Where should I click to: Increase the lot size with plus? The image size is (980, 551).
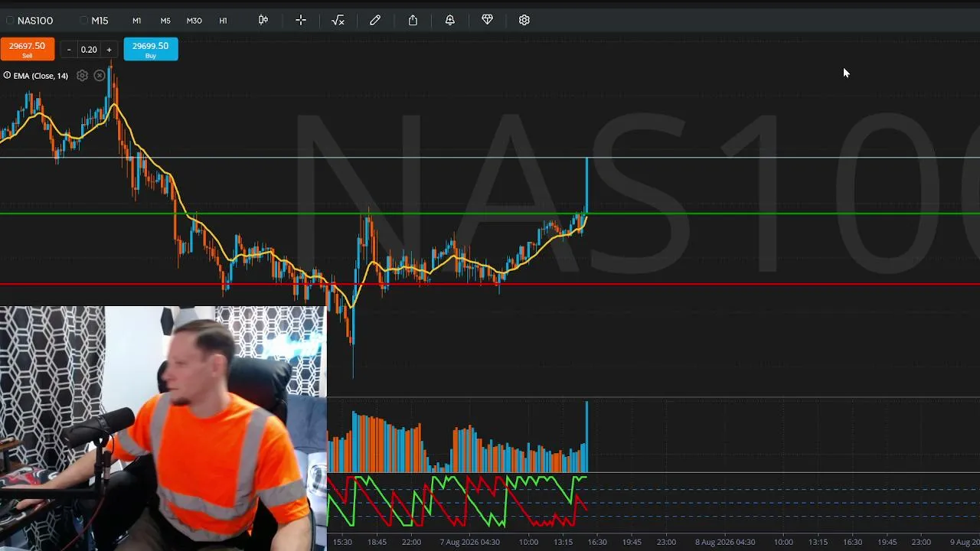click(x=109, y=50)
